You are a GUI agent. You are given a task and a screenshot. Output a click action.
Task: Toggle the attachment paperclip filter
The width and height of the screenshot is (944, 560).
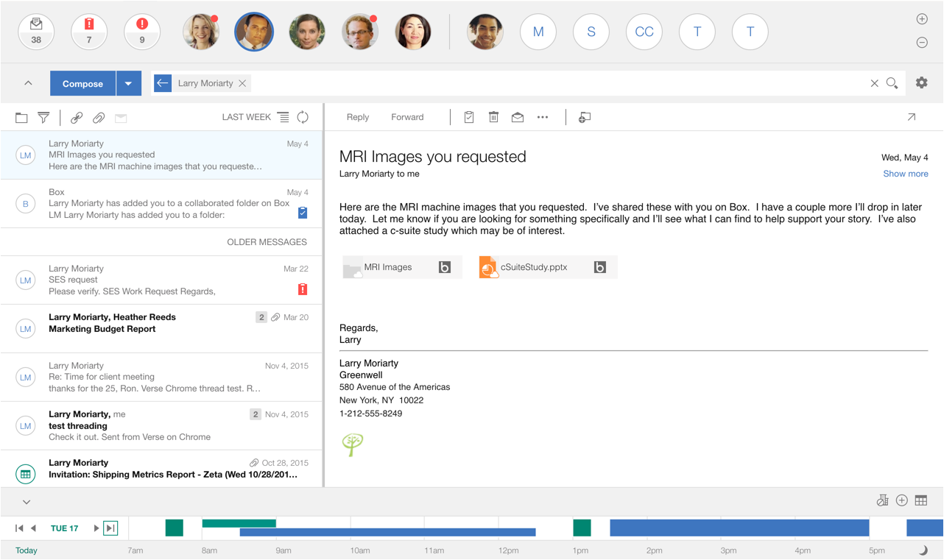click(x=99, y=118)
